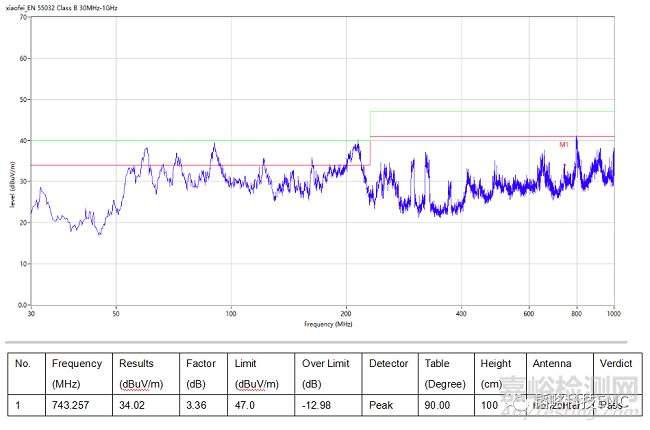
Task: Click the 1000 tick on frequency axis
Action: click(612, 314)
